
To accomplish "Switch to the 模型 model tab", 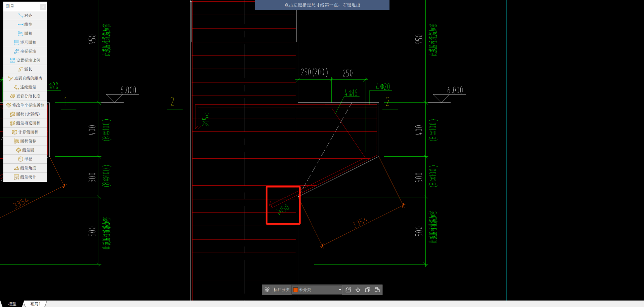I will pyautogui.click(x=12, y=304).
